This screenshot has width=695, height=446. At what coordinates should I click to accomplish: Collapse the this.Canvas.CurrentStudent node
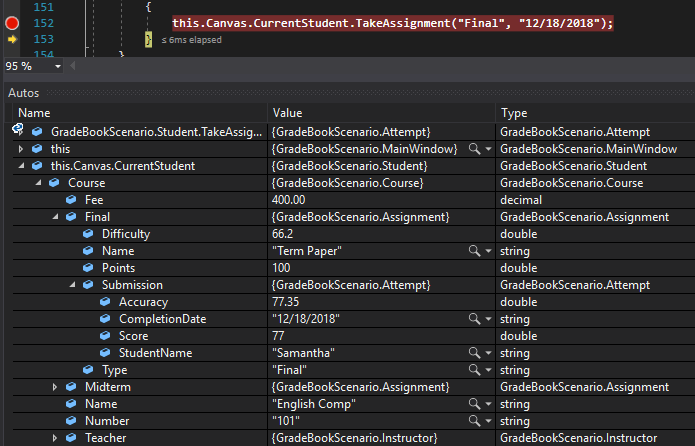[21, 166]
